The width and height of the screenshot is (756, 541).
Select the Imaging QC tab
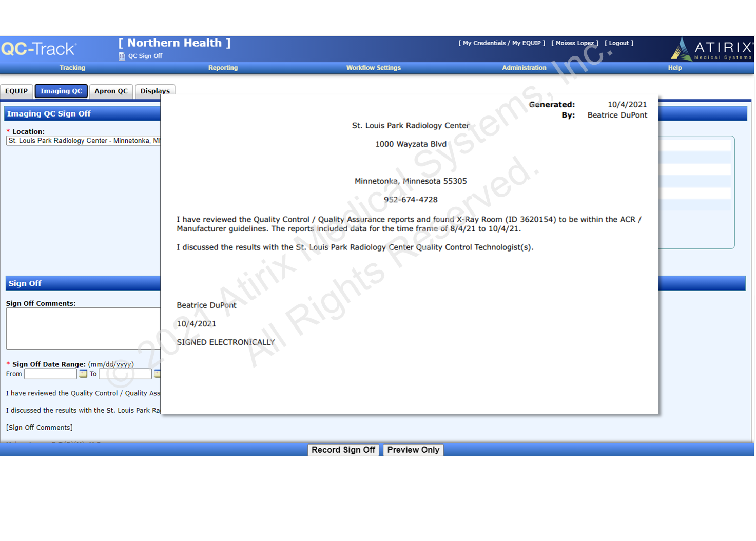tap(61, 91)
